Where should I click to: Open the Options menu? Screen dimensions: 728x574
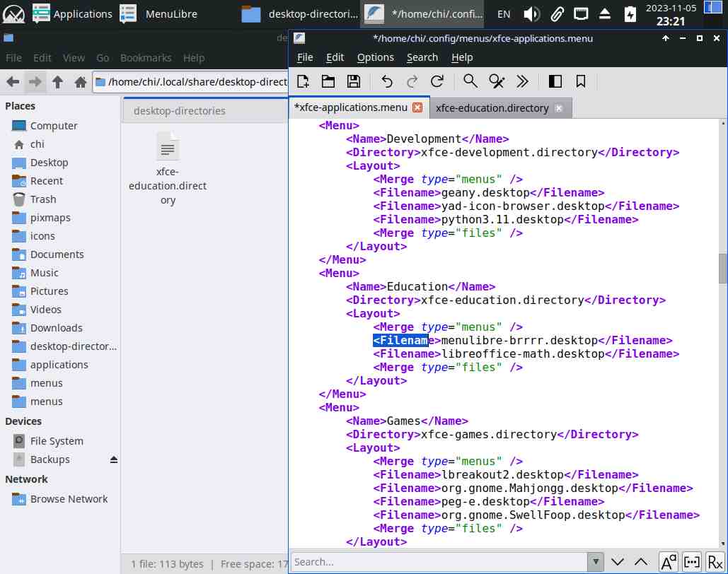(x=375, y=57)
